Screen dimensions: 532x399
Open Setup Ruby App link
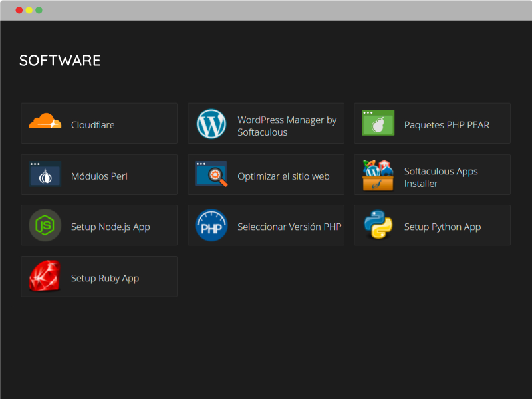point(105,278)
